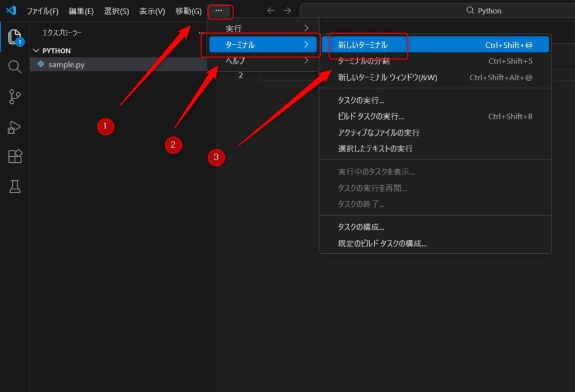Navigate forward using the right arrow
Viewport: 575px width, 392px height.
pyautogui.click(x=286, y=10)
